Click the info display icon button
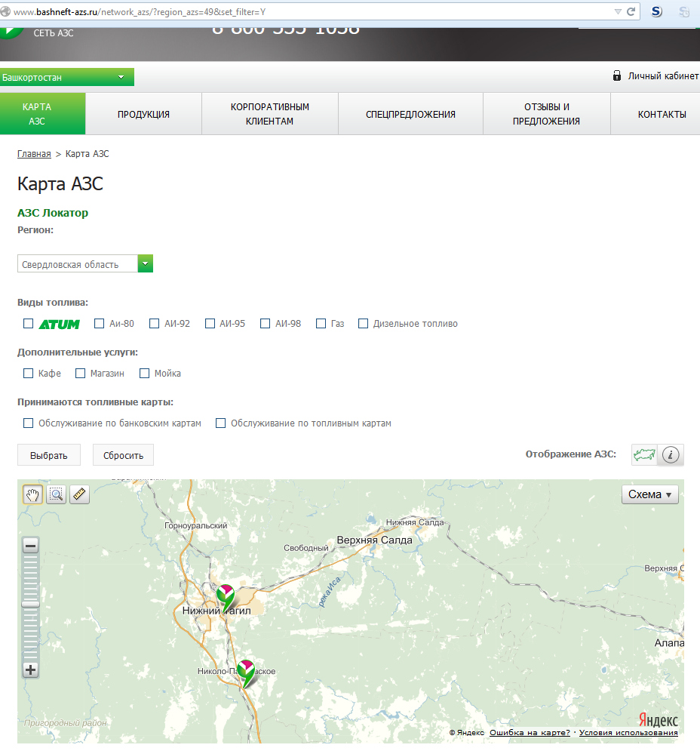Viewport: 700px width, 751px height. click(671, 454)
